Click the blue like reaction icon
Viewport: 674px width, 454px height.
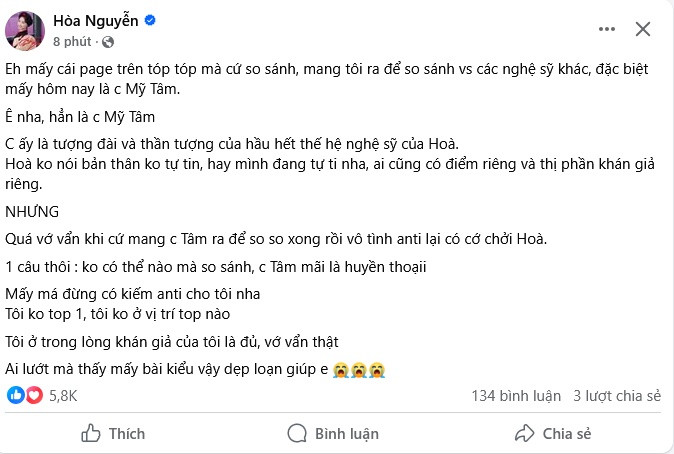coord(15,395)
